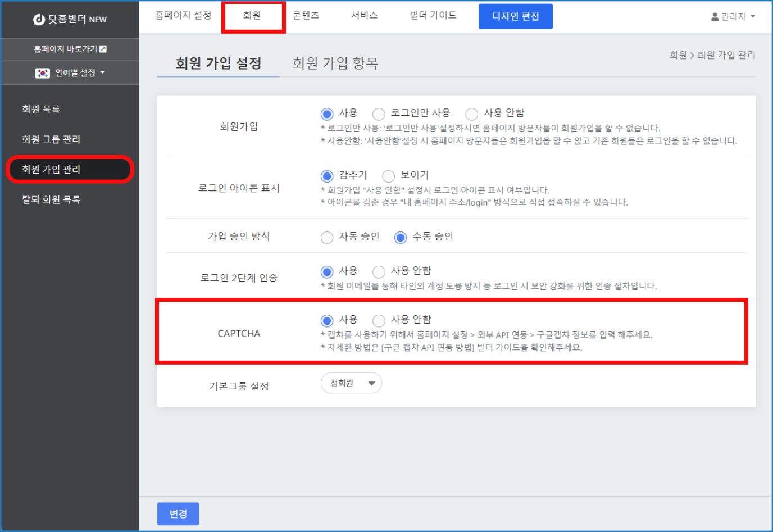Image resolution: width=773 pixels, height=532 pixels.
Task: Select 로그인만 사용 for 회원가입
Action: [x=379, y=114]
